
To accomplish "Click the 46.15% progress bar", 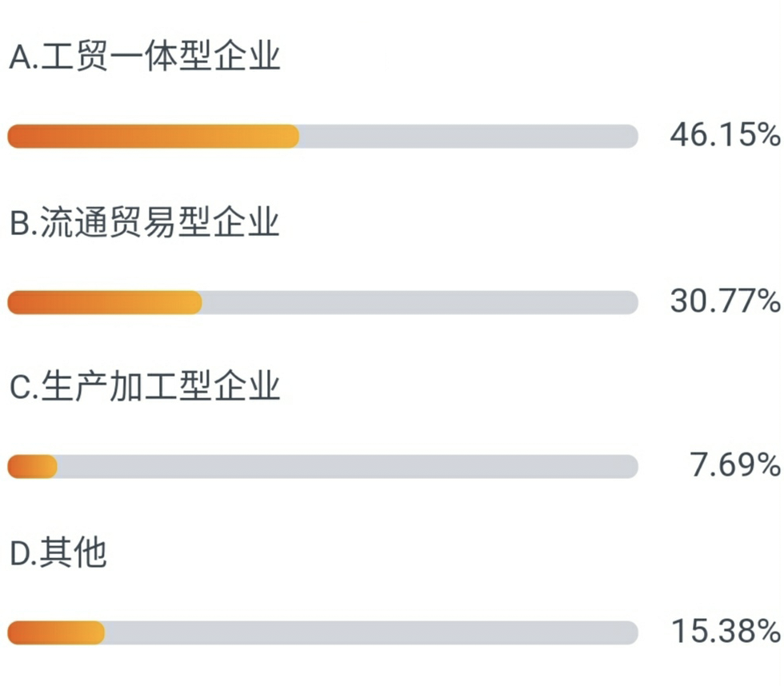I will 323,137.
